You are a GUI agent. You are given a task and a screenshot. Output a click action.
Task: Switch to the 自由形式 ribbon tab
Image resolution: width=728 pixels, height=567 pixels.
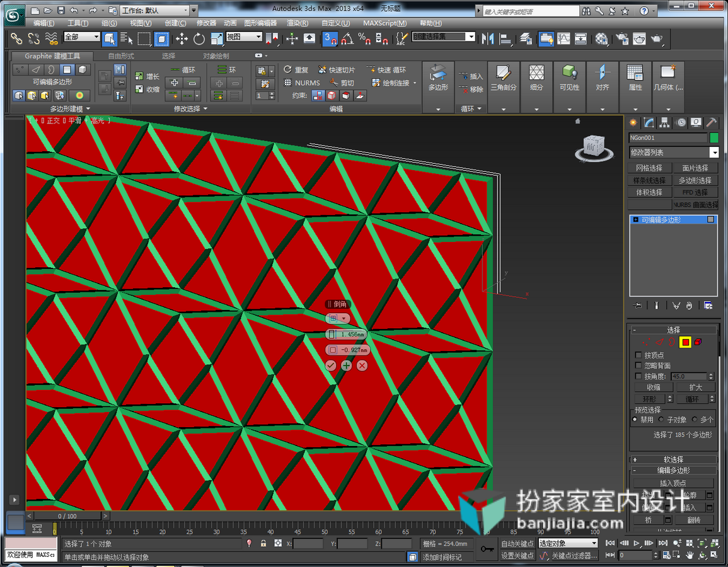[x=121, y=56]
